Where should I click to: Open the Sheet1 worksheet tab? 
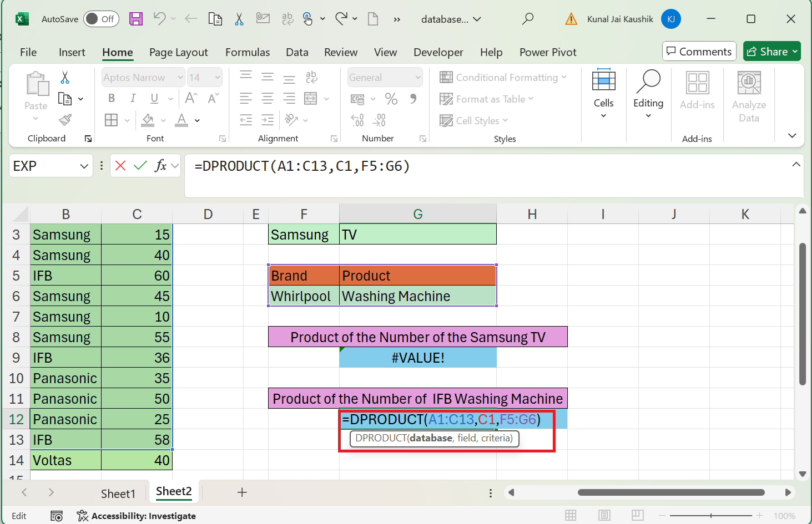pyautogui.click(x=118, y=492)
